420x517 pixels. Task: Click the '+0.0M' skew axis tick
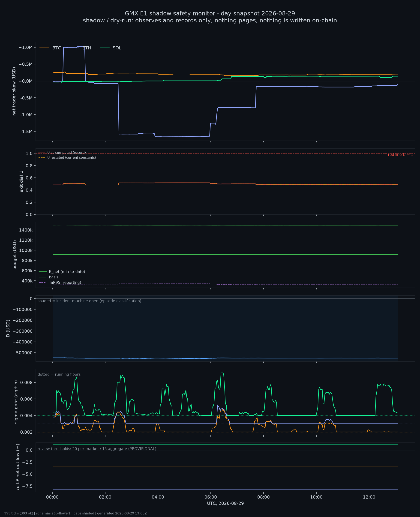tap(25, 81)
